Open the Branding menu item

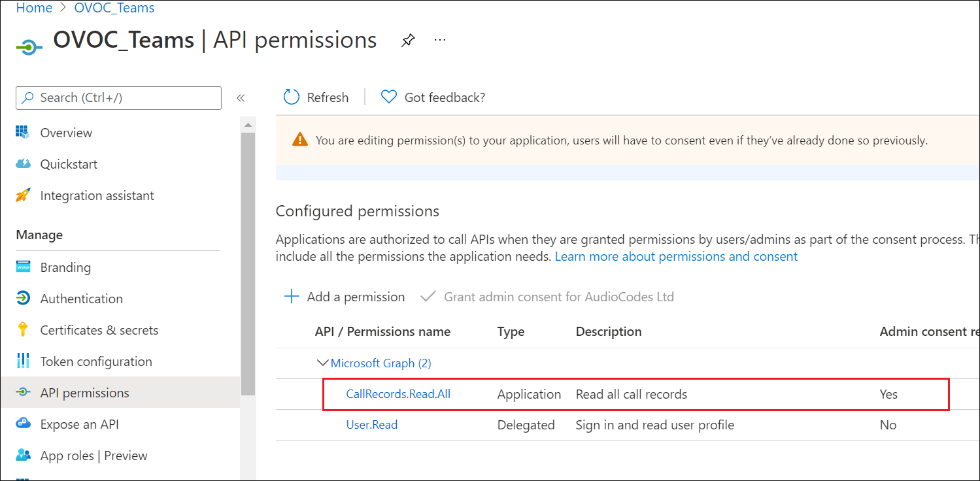click(65, 267)
